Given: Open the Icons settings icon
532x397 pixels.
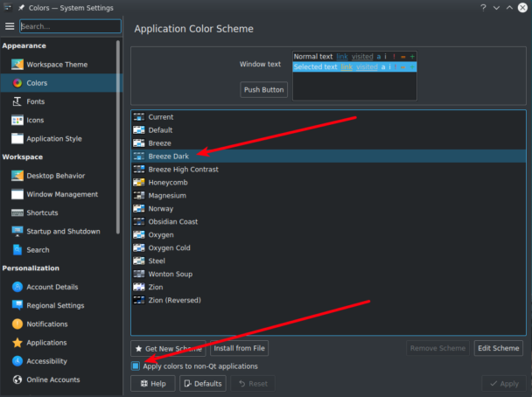Looking at the screenshot, I should [17, 120].
